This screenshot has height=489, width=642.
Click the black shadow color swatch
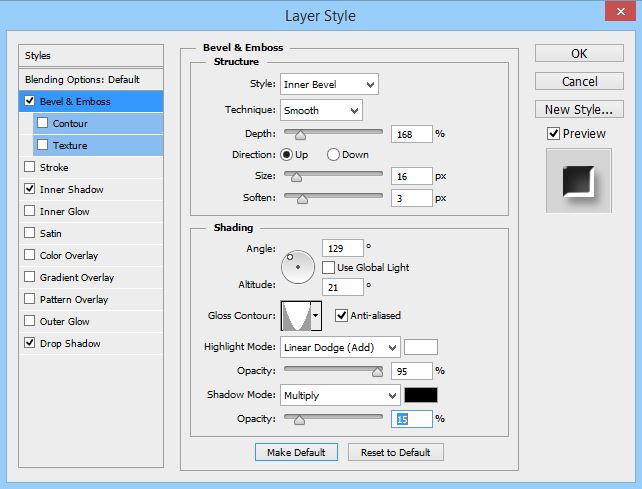421,395
